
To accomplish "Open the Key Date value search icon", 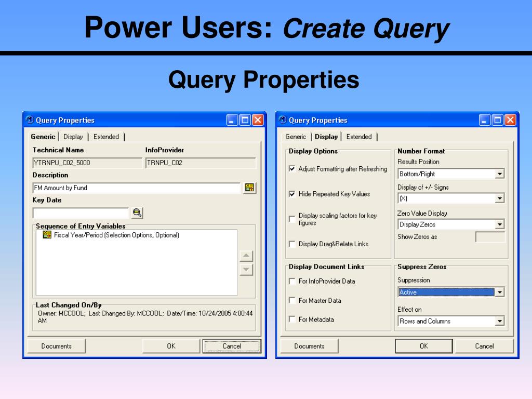I will pyautogui.click(x=137, y=212).
